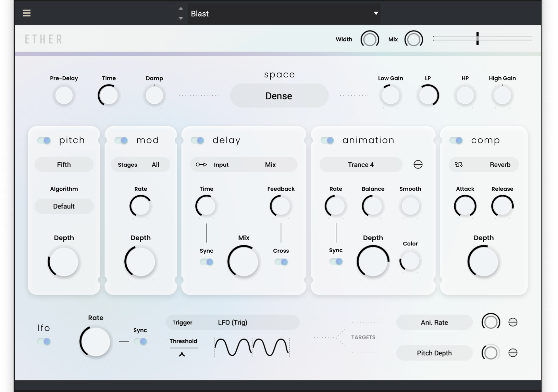Open the Trigger LFO (Trig) mode menu
Viewport: 558px width, 392px height.
[233, 323]
